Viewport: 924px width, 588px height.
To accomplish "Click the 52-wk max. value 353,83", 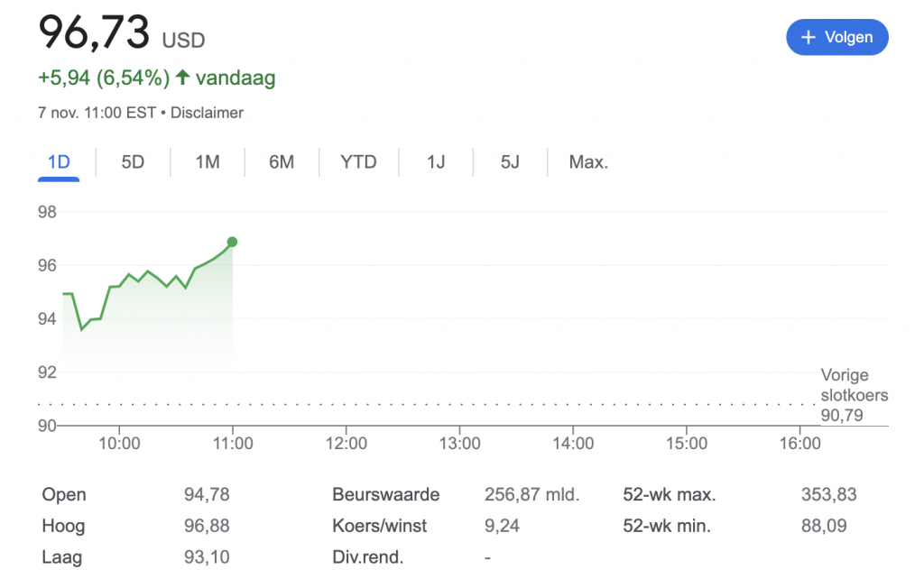I will pos(828,494).
